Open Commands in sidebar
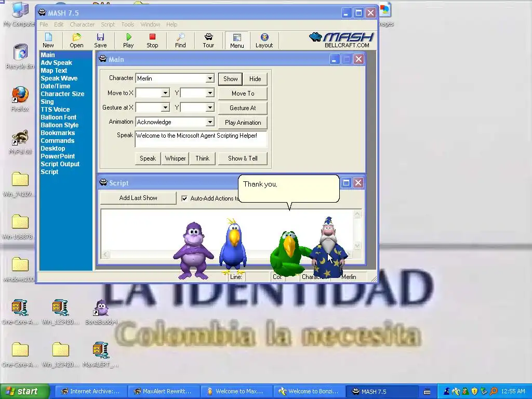The width and height of the screenshot is (532, 399). (x=57, y=141)
